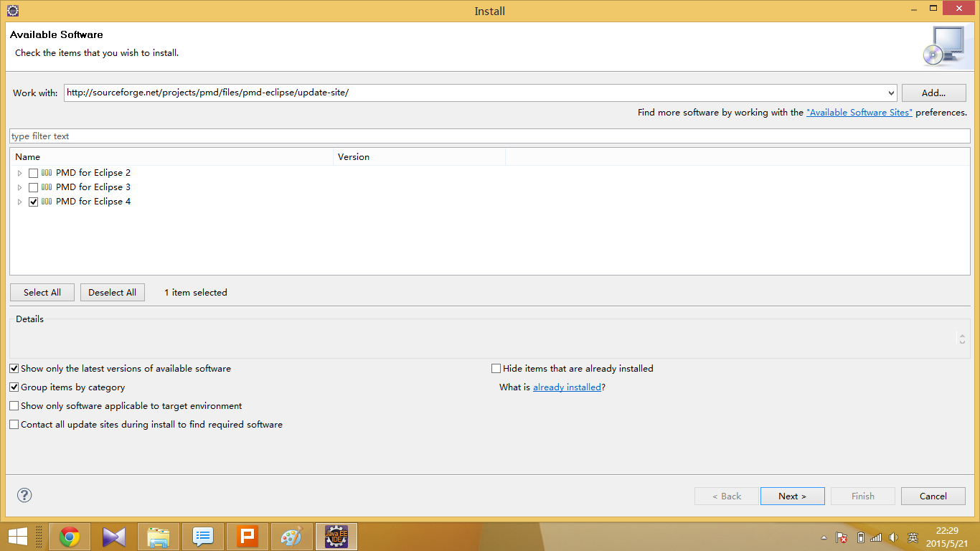The height and width of the screenshot is (551, 980).
Task: Click the battery tray icon
Action: (x=861, y=537)
